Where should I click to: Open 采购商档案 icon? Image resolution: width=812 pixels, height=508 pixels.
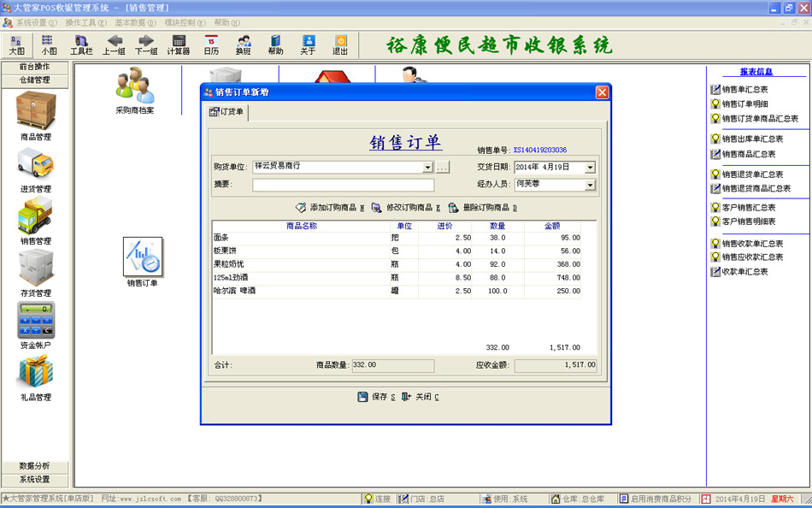point(135,90)
